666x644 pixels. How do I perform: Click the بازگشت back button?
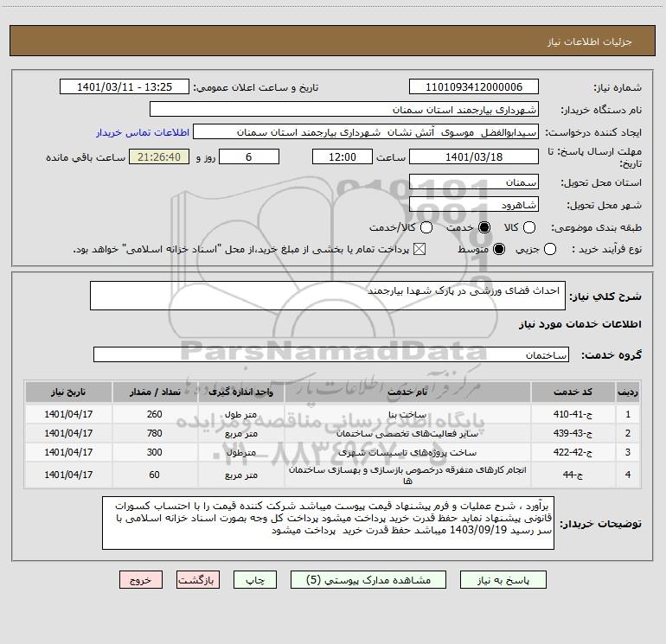point(198,580)
